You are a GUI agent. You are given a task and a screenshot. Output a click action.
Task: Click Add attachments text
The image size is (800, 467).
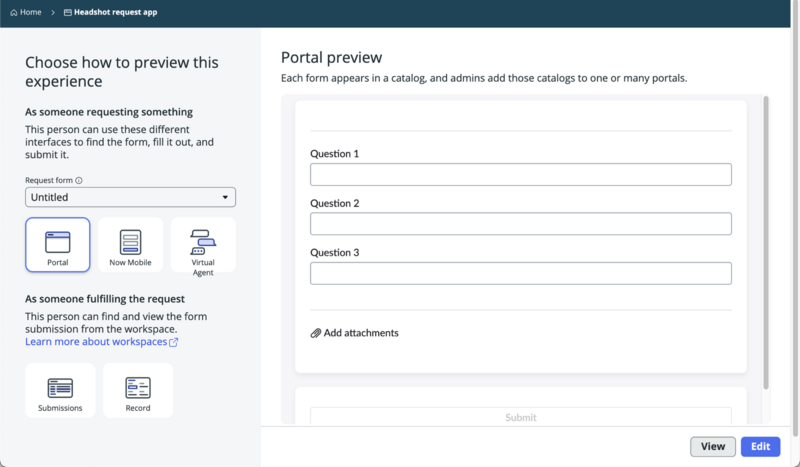click(x=361, y=333)
